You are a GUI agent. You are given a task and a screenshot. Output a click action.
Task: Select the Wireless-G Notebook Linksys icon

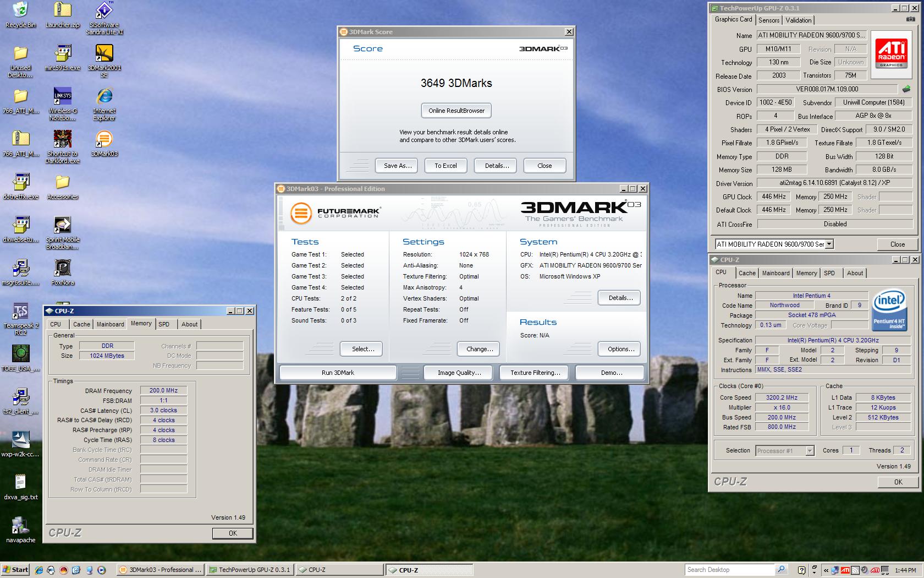[x=62, y=104]
